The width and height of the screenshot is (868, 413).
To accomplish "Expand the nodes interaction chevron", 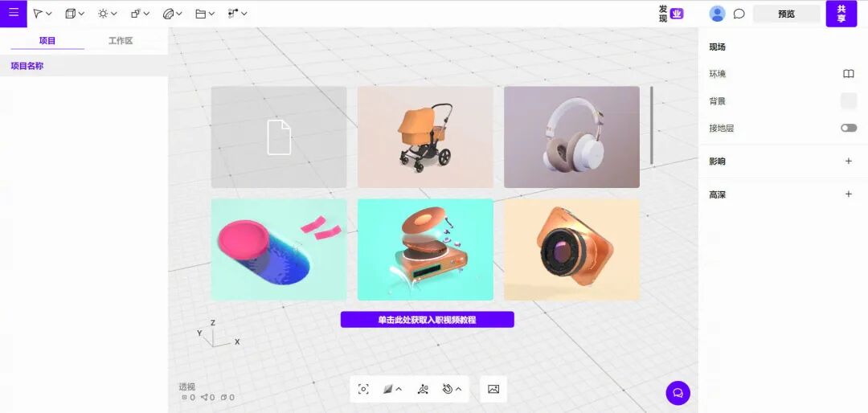I will 244,14.
